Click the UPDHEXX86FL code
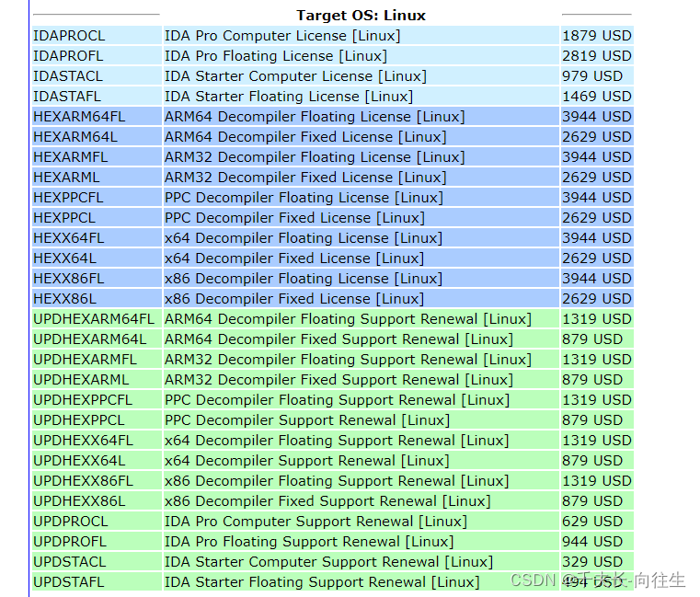 pyautogui.click(x=83, y=481)
